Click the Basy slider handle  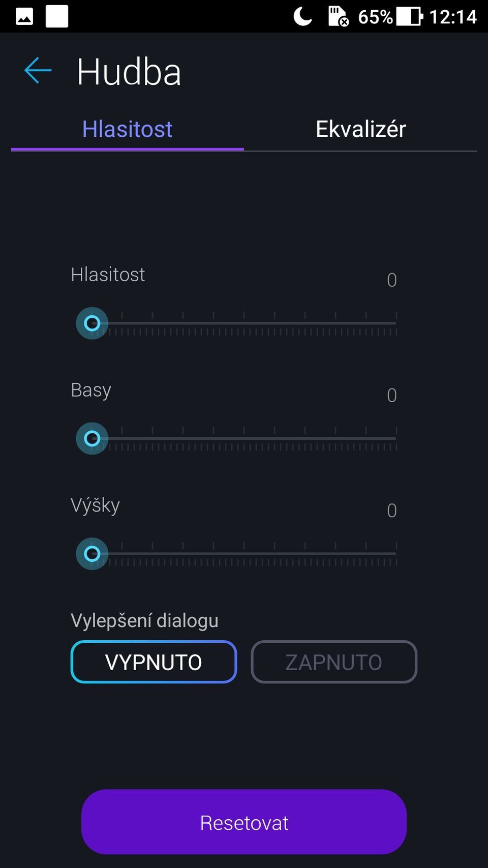pyautogui.click(x=92, y=438)
